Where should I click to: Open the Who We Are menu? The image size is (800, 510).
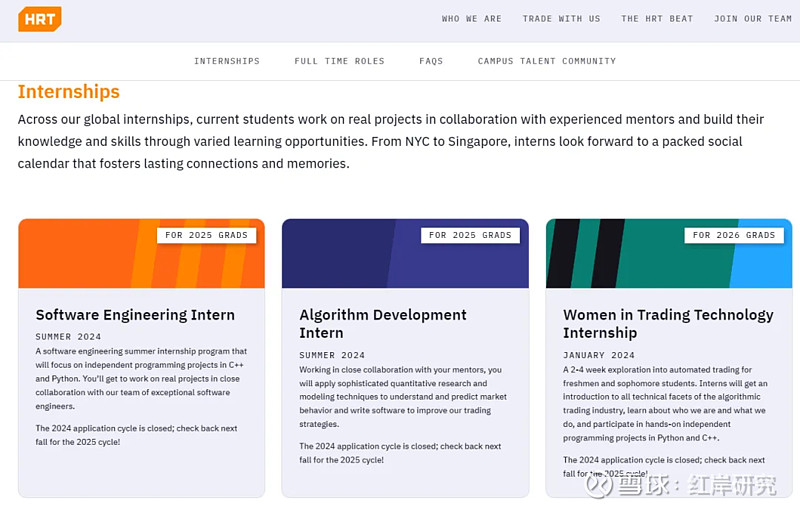click(x=471, y=19)
